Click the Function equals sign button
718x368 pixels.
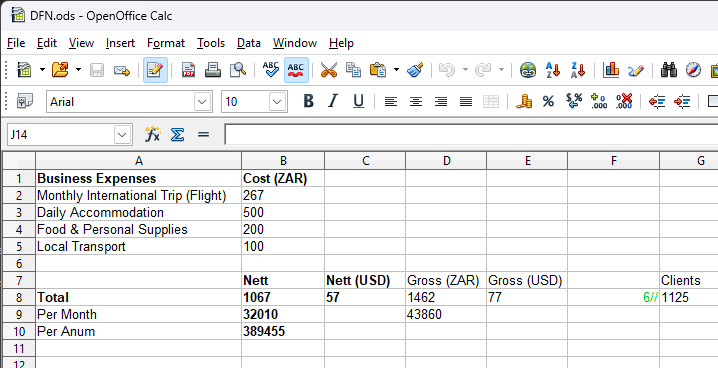pyautogui.click(x=203, y=135)
